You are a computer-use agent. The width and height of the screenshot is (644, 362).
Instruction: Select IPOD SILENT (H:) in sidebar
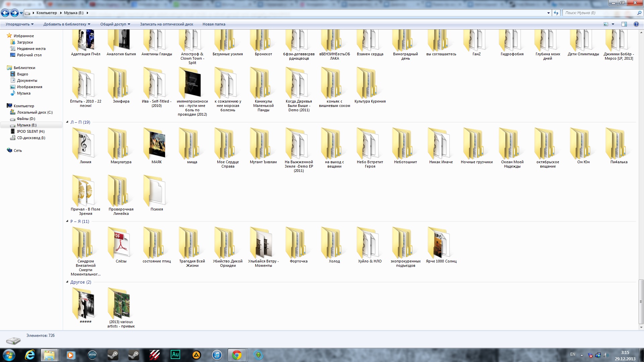pos(31,131)
